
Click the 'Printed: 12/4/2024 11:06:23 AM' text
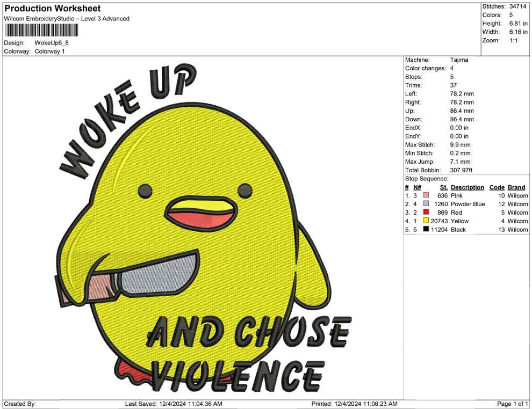[354, 404]
